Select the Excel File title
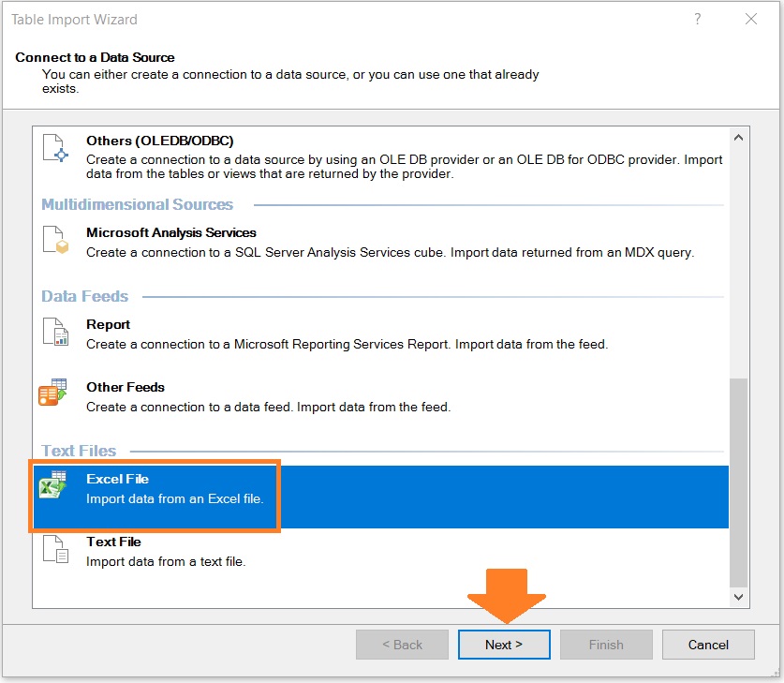 point(117,479)
